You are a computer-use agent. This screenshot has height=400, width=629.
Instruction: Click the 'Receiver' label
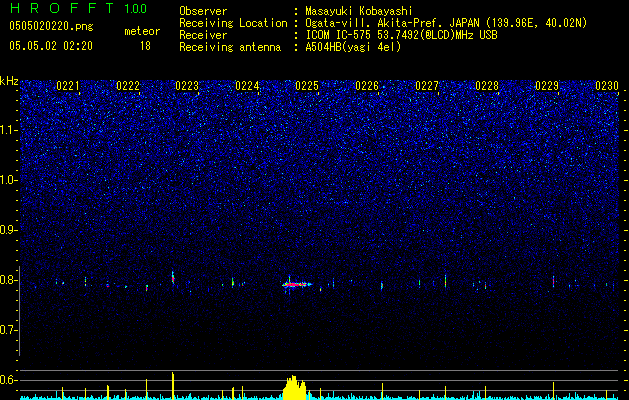(203, 35)
